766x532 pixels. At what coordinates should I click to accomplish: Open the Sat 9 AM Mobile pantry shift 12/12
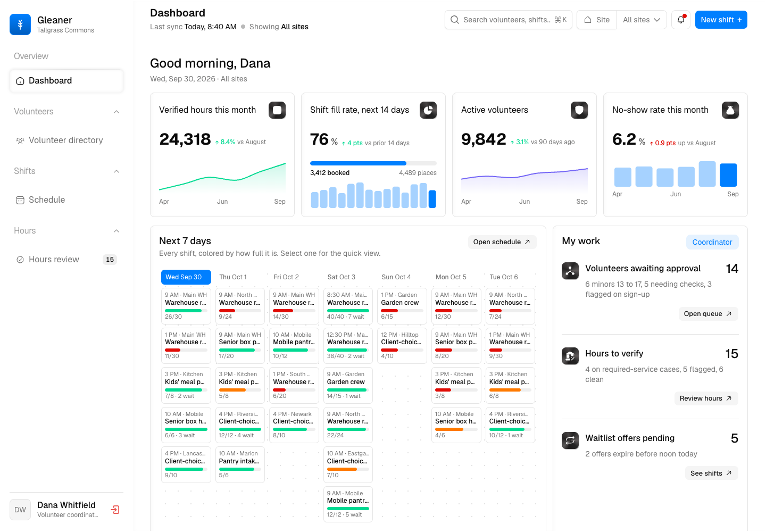348,504
